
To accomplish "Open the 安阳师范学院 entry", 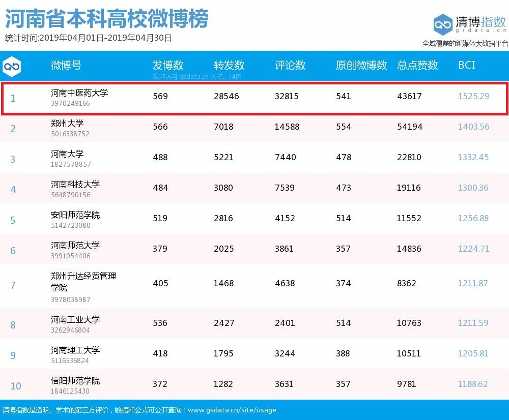I will click(x=75, y=215).
